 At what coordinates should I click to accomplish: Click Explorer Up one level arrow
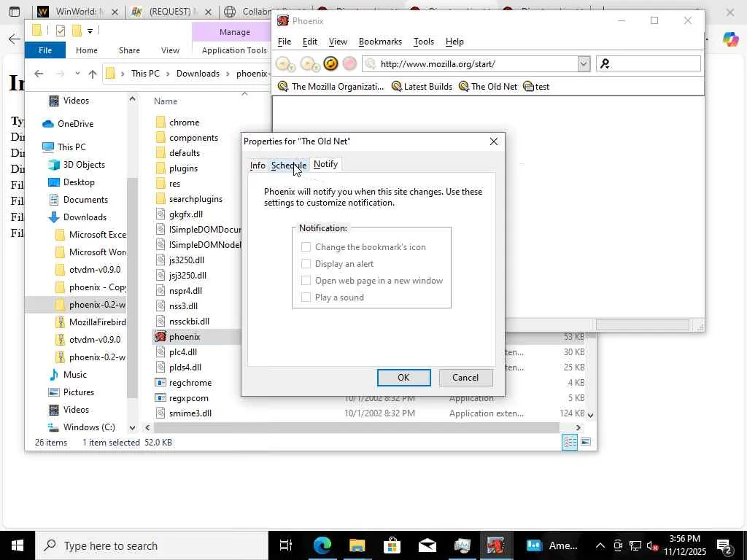[93, 74]
